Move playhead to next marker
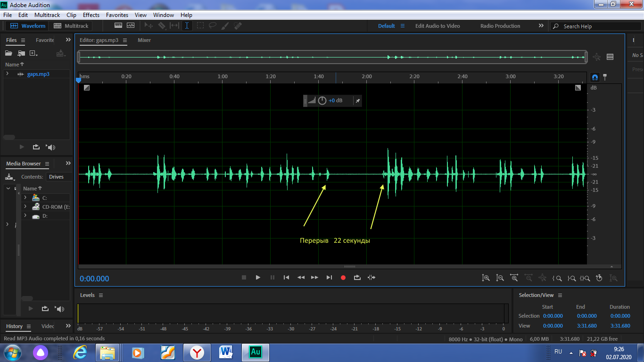The width and height of the screenshot is (644, 362). 329,278
